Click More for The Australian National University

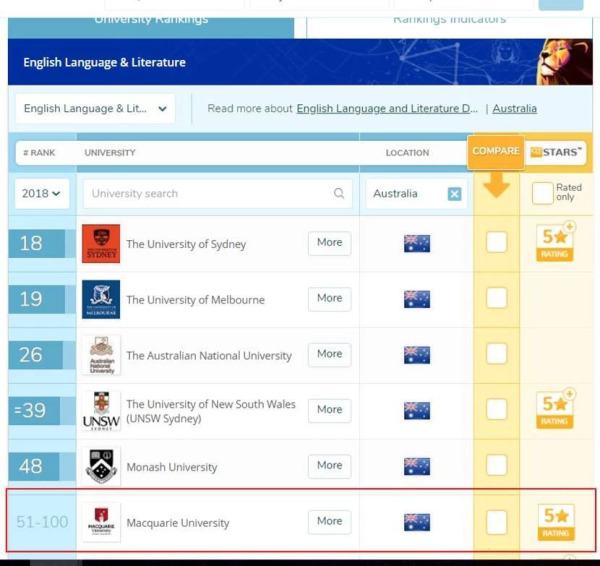329,354
